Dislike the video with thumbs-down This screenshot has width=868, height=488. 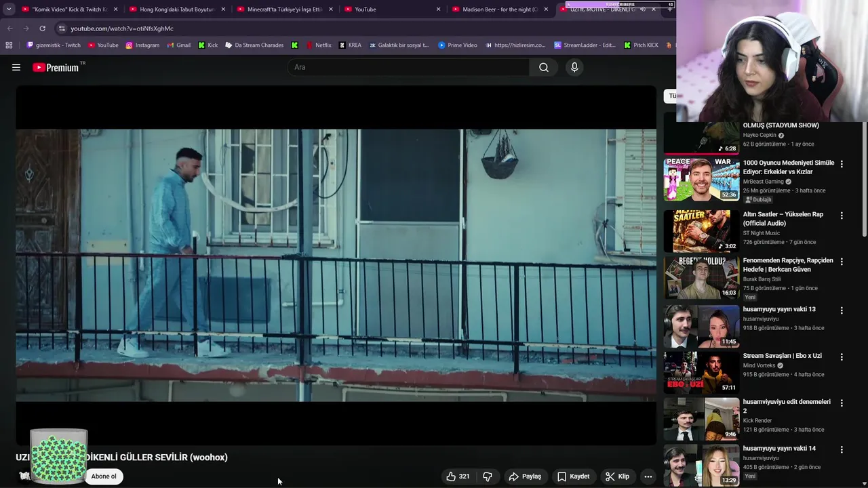[x=488, y=476]
